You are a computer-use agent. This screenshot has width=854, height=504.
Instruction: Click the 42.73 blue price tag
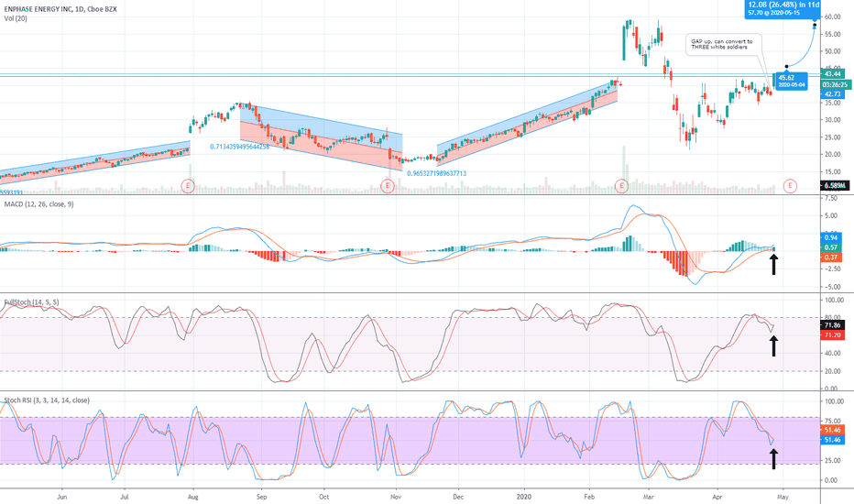point(832,94)
